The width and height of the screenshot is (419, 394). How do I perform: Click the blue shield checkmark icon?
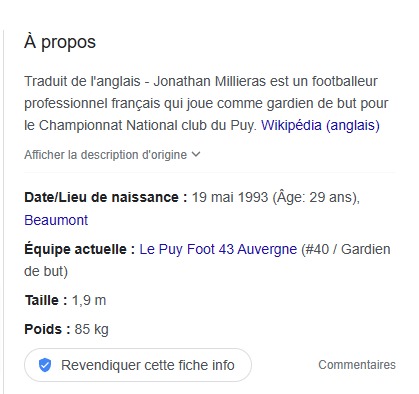[x=45, y=365]
